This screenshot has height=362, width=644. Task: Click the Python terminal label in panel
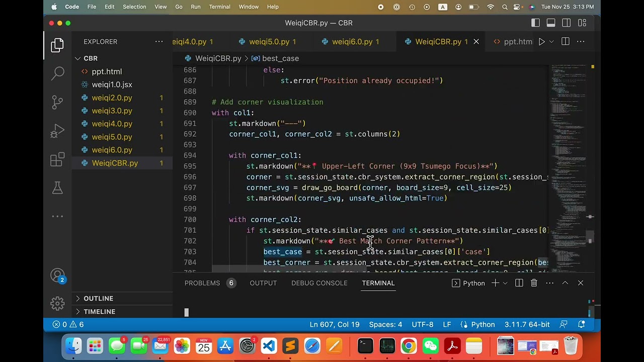(x=468, y=283)
